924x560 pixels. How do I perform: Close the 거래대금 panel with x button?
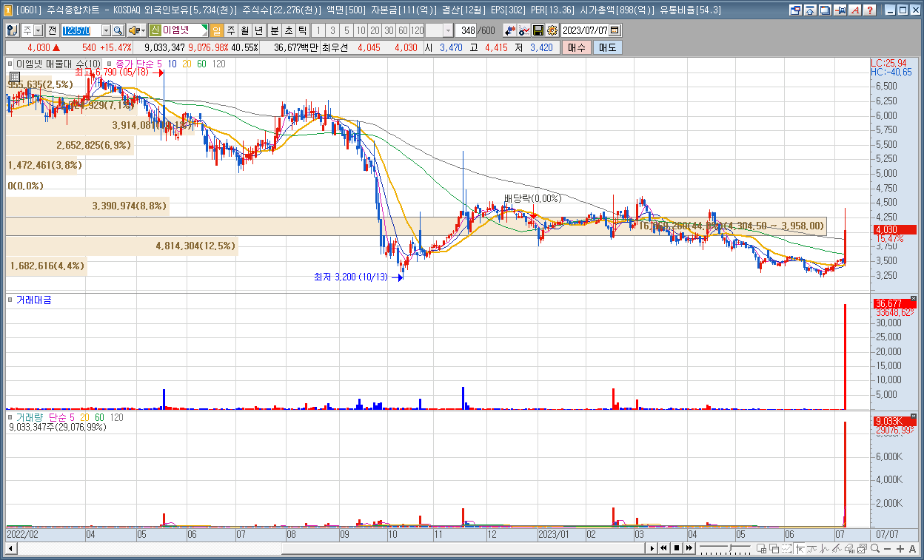tap(913, 299)
